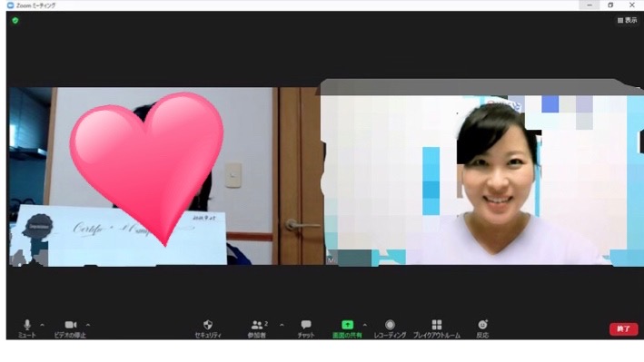The width and height of the screenshot is (644, 362).
Task: Open 反応 reactions emoji picker
Action: (x=482, y=328)
